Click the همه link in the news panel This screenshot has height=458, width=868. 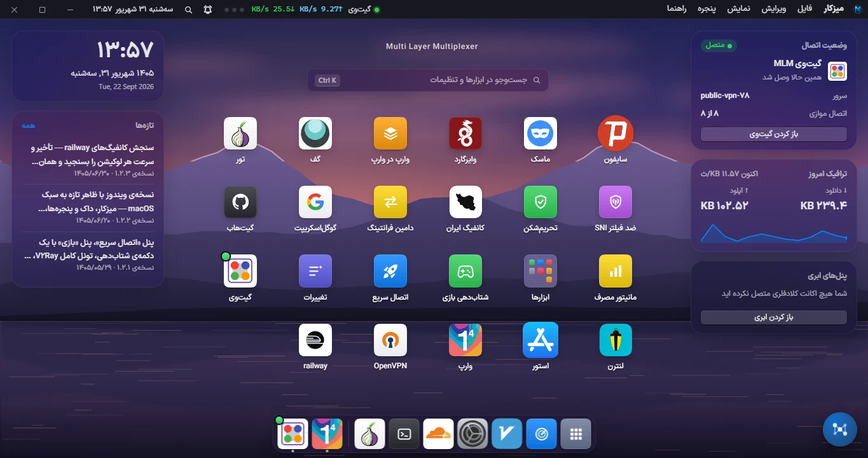[28, 125]
